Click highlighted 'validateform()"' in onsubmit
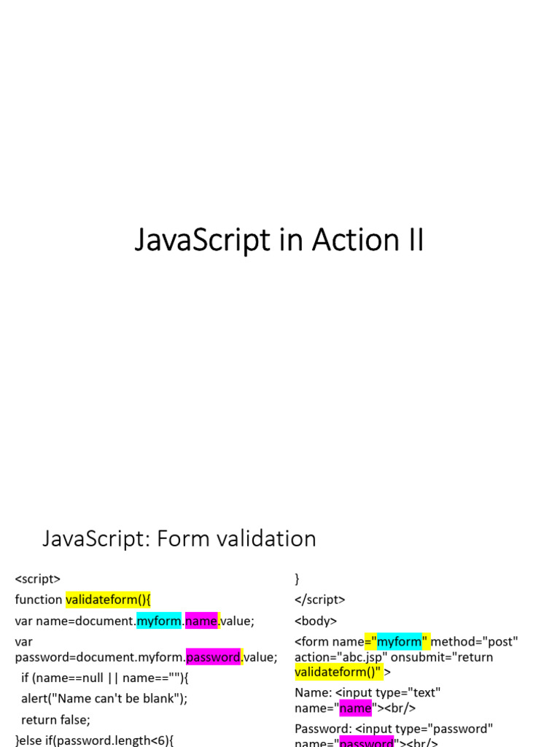 coord(338,672)
